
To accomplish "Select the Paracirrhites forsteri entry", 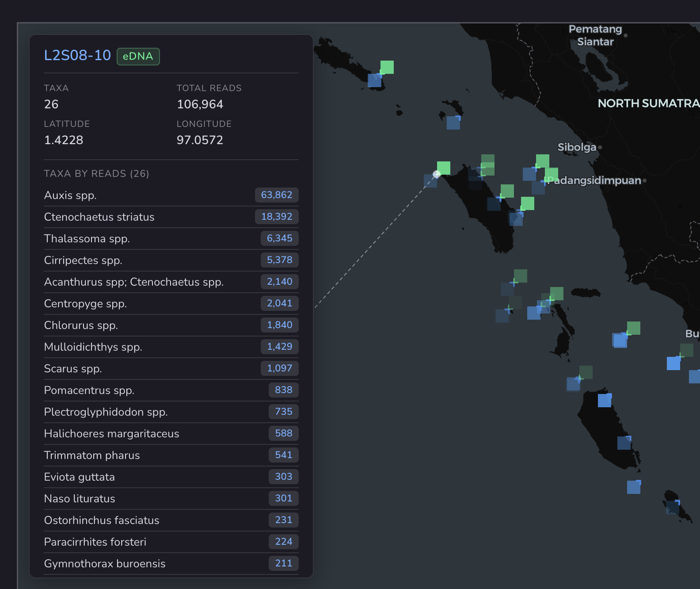I will [x=171, y=542].
